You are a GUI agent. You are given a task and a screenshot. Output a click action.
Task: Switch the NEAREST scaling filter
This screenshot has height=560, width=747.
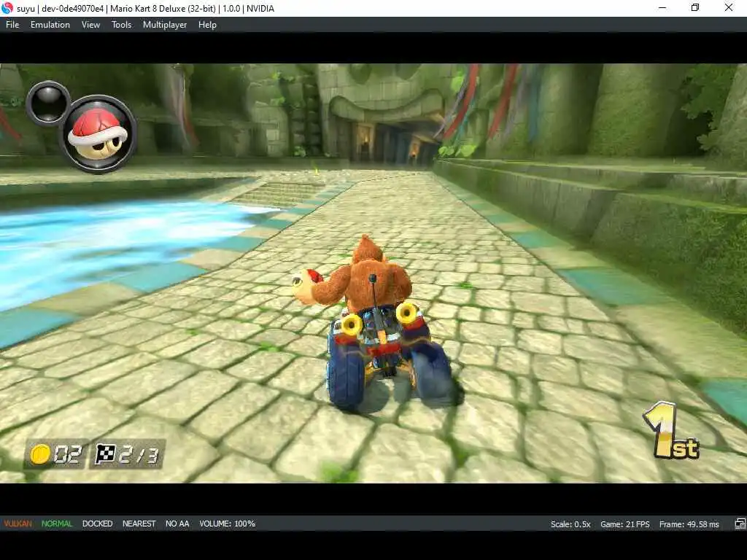click(x=139, y=524)
